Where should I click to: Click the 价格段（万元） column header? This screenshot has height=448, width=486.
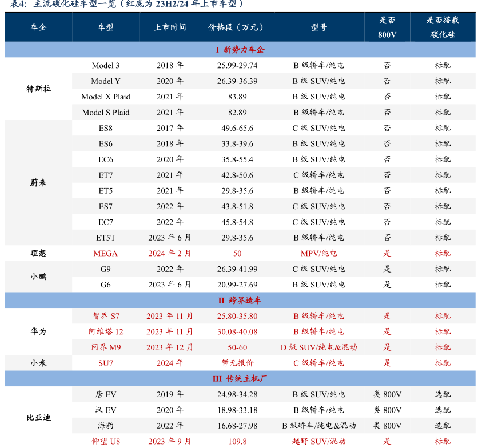(237, 27)
